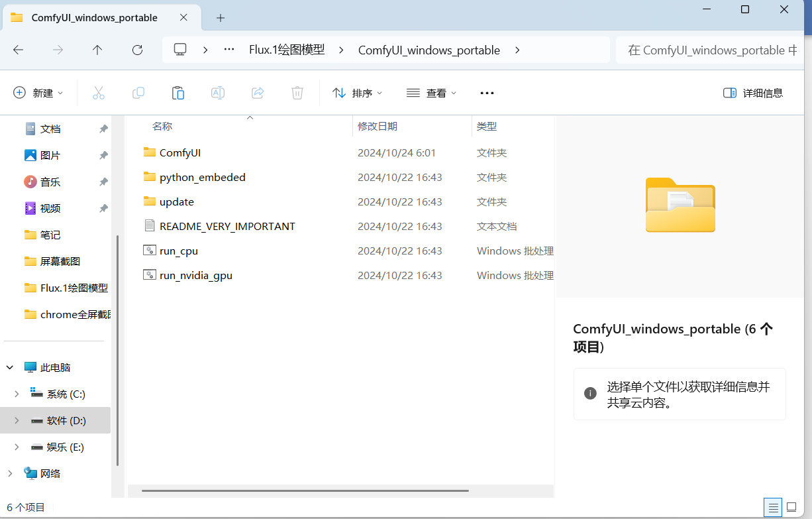Open the 新建 (New) dropdown

click(38, 93)
